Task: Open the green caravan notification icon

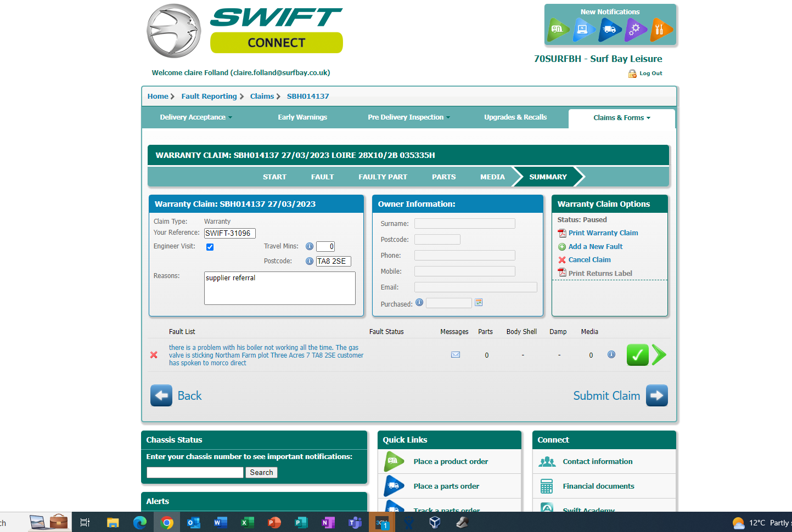Action: [557, 30]
